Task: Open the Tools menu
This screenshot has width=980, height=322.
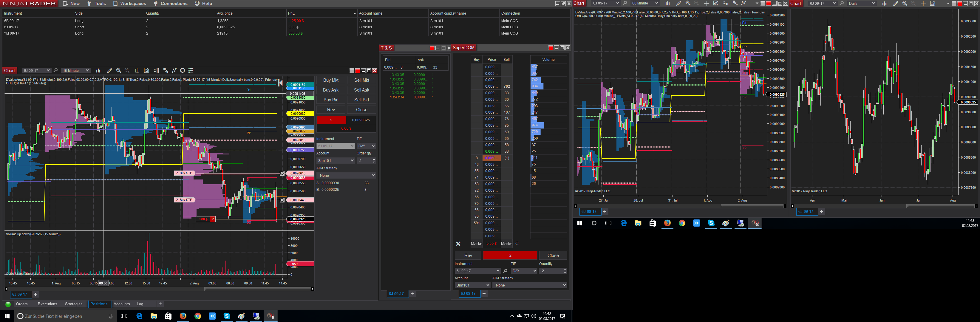Action: click(97, 3)
